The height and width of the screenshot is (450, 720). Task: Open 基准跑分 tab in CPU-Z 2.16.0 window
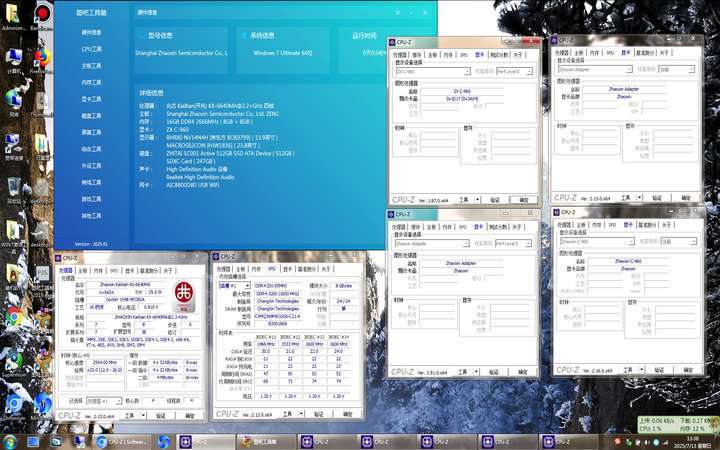click(647, 225)
